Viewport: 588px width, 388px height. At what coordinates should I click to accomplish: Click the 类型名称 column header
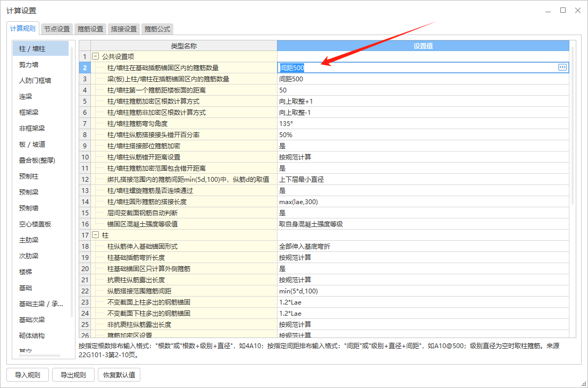[184, 46]
